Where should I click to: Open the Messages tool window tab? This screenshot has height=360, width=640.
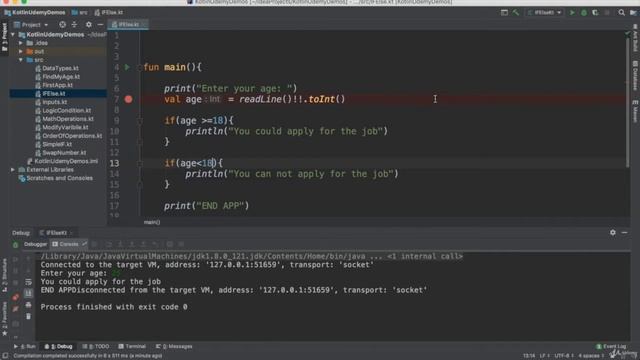pos(174,347)
